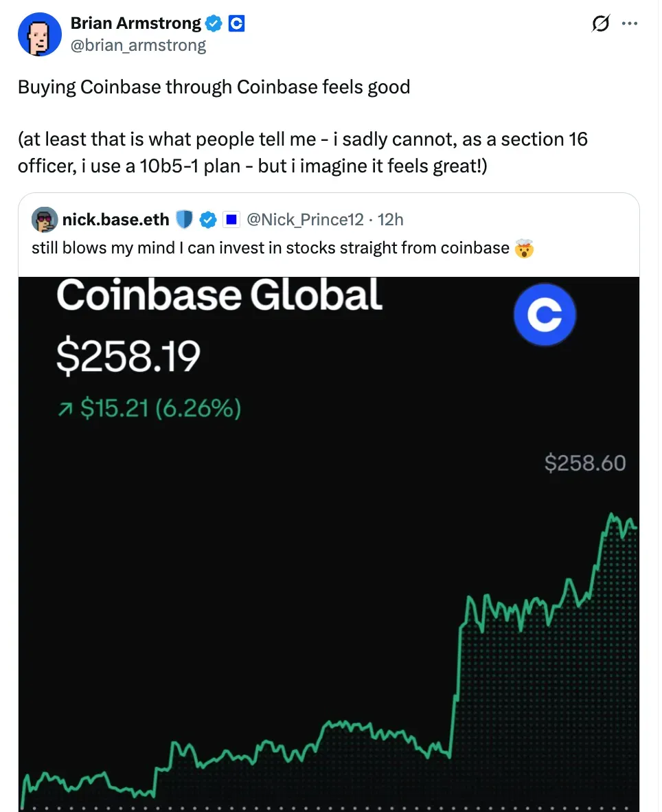Click the blue verified badge beside Brian Armstrong
662x812 pixels.
[x=214, y=24]
